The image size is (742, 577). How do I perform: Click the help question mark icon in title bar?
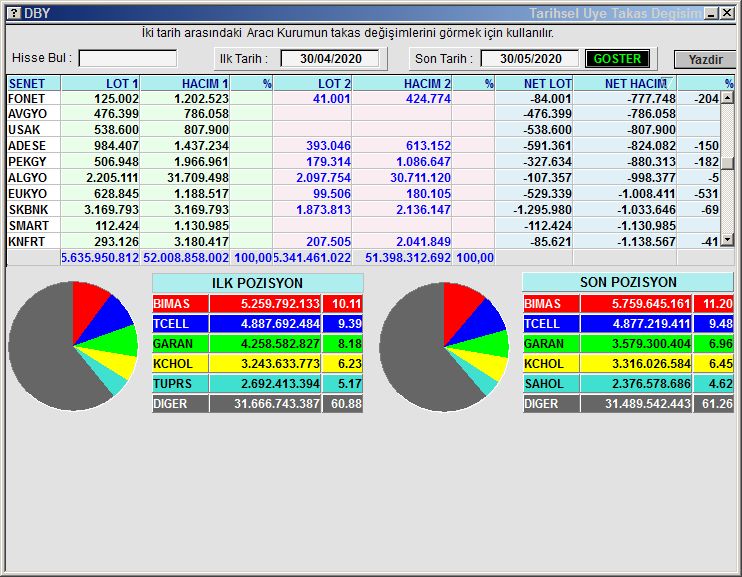(x=15, y=13)
